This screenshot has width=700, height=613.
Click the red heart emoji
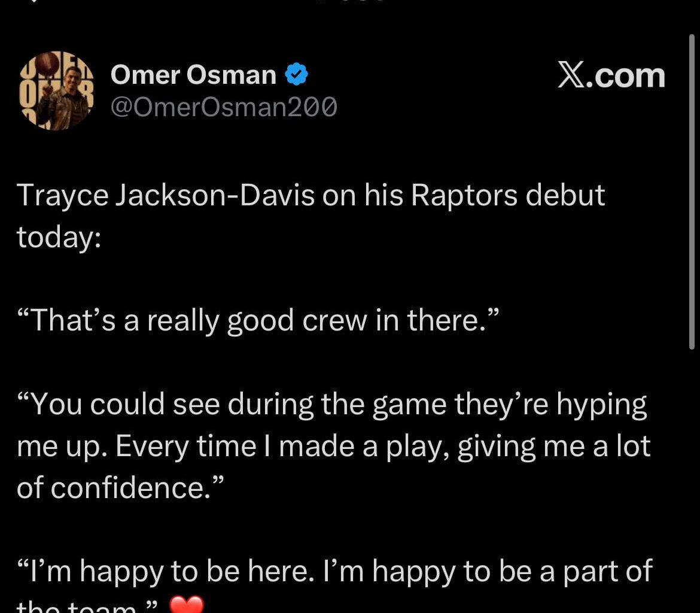point(187,605)
